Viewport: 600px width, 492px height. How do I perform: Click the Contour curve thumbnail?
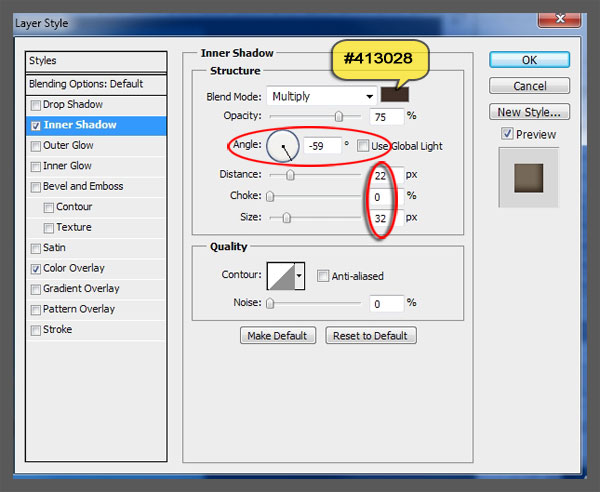(279, 276)
